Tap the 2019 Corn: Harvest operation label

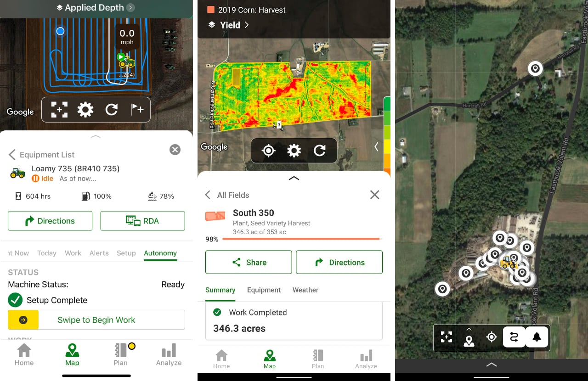pos(246,10)
